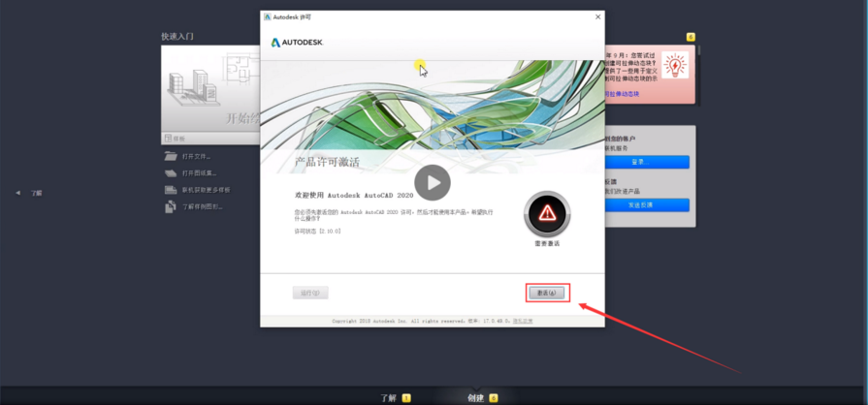This screenshot has height=405, width=868.
Task: Click the 快速入门 section heading
Action: (x=177, y=37)
